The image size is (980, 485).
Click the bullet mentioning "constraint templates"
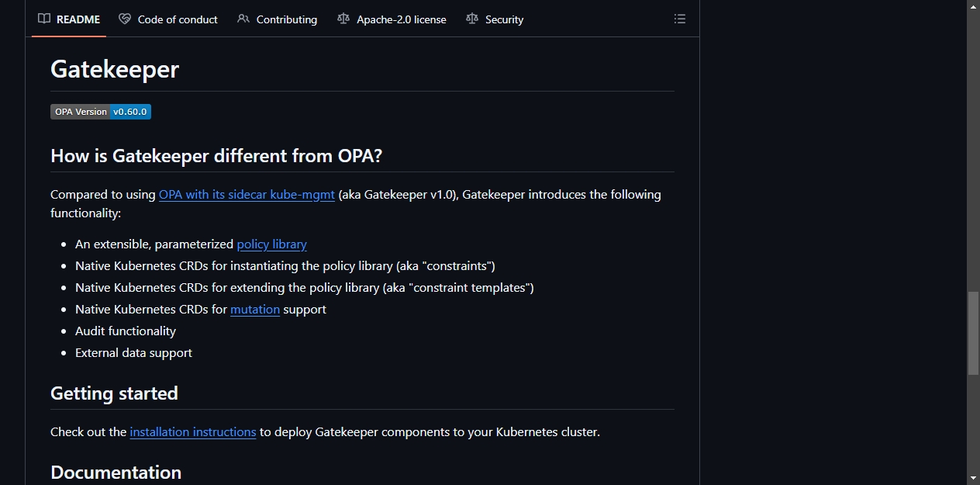(305, 288)
